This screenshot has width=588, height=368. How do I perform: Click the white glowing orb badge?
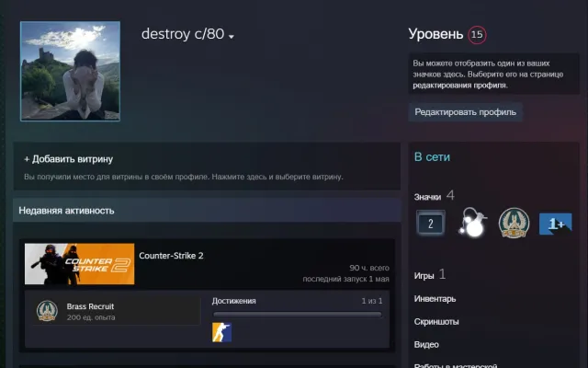pyautogui.click(x=472, y=223)
